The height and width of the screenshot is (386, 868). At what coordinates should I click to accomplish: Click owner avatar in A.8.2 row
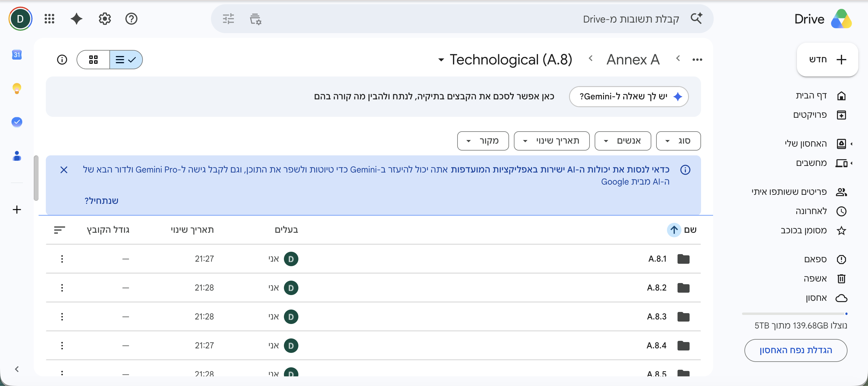pyautogui.click(x=291, y=288)
